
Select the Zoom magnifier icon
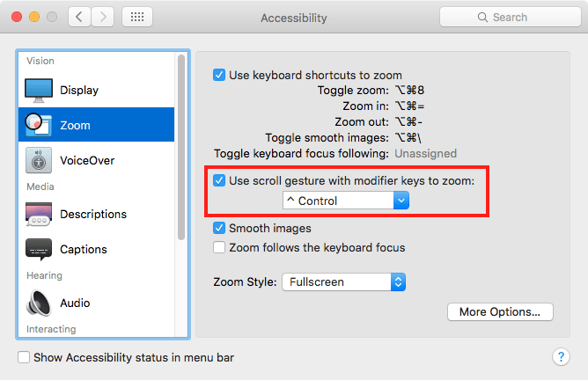(39, 125)
